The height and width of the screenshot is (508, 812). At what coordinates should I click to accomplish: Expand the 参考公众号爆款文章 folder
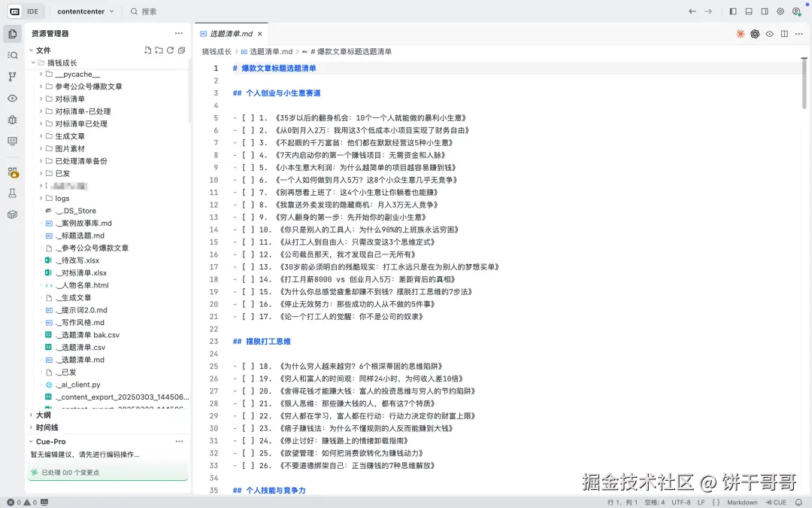[x=41, y=87]
